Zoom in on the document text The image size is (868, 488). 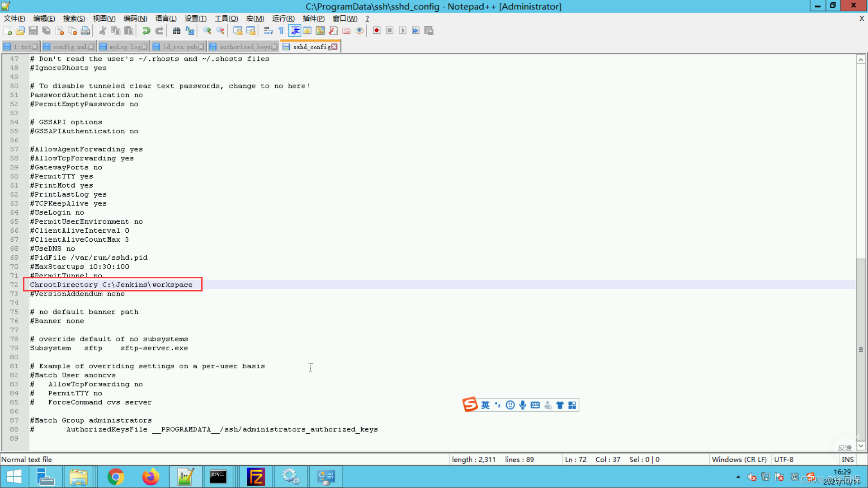[x=207, y=30]
